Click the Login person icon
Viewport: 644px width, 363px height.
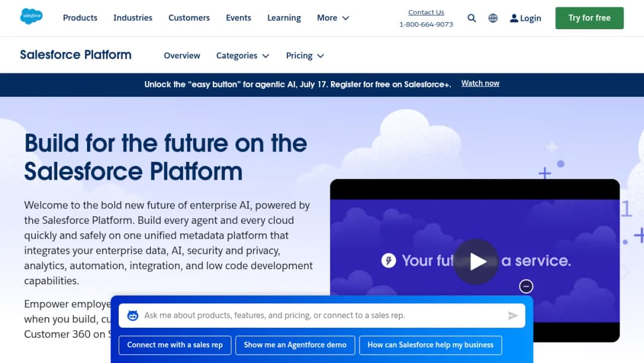514,18
